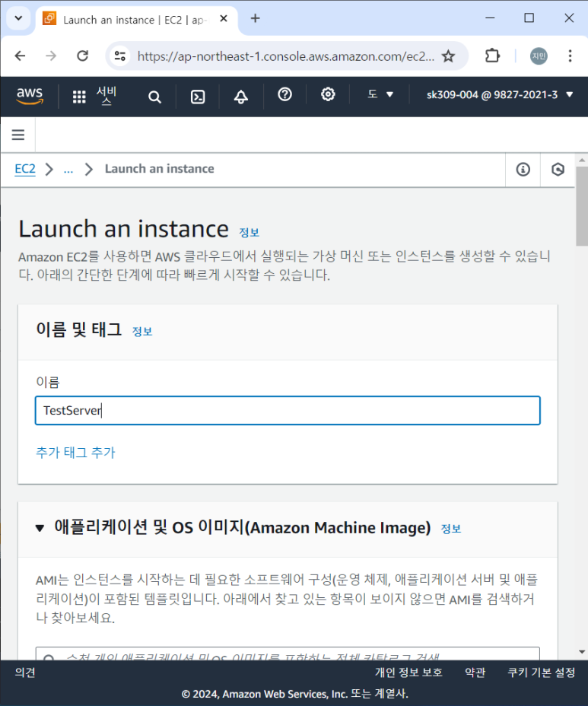This screenshot has width=588, height=706.
Task: Open the AWS console search
Action: pos(154,97)
